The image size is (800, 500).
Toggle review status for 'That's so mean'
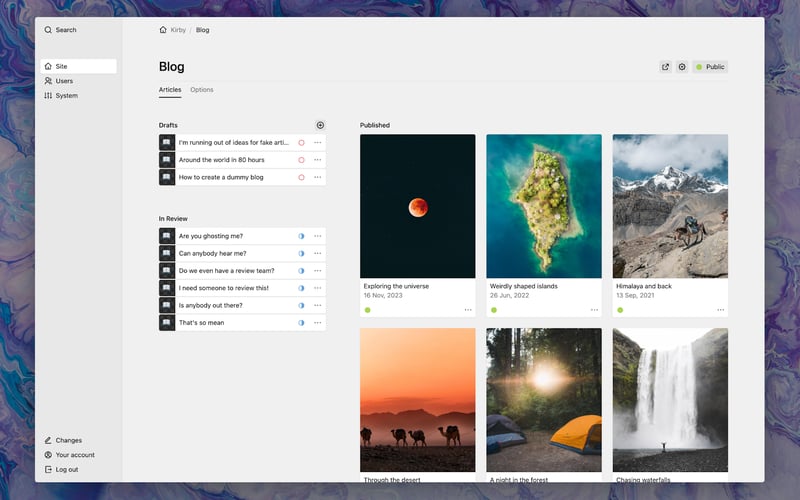(302, 323)
